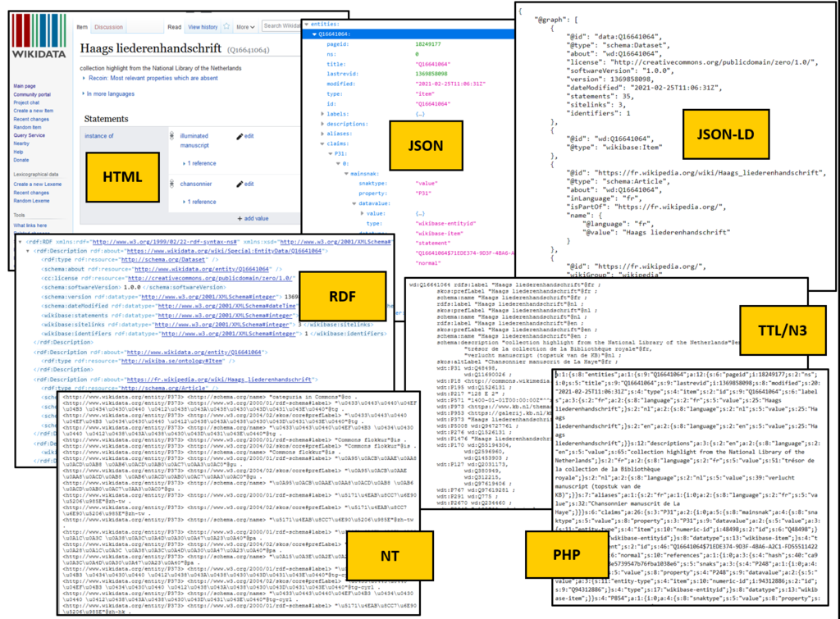Open the More dropdown menu
This screenshot has width=840, height=619.
(x=245, y=27)
